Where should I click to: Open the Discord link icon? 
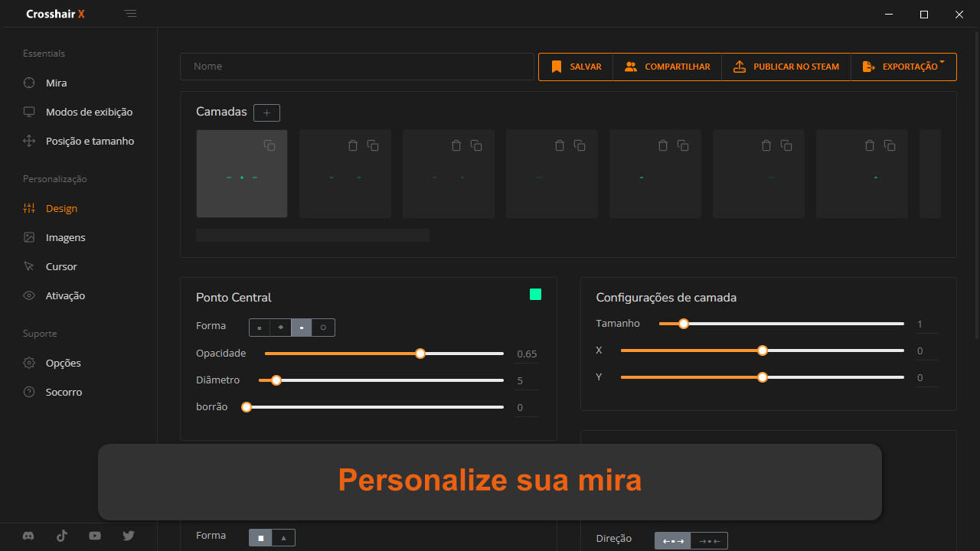pyautogui.click(x=28, y=536)
